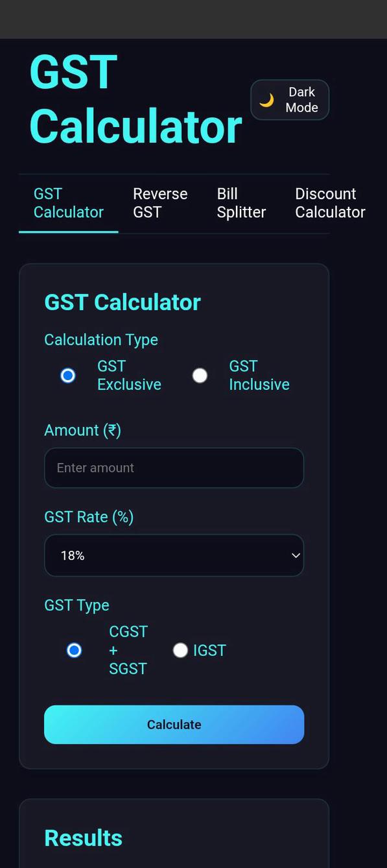Focus the Enter amount input field
Viewport: 387px width, 868px height.
click(174, 468)
